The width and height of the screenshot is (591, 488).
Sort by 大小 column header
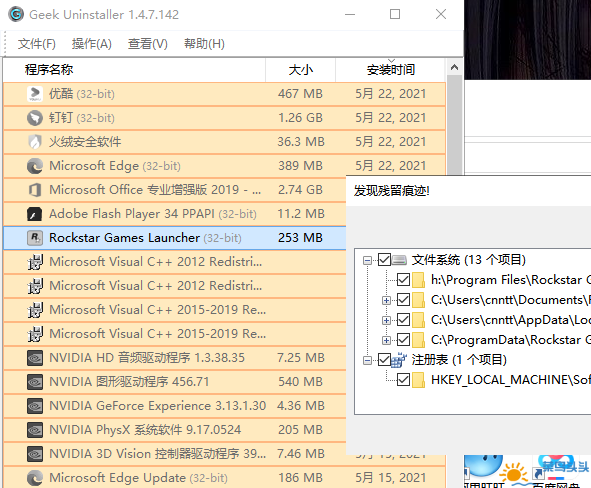click(300, 70)
